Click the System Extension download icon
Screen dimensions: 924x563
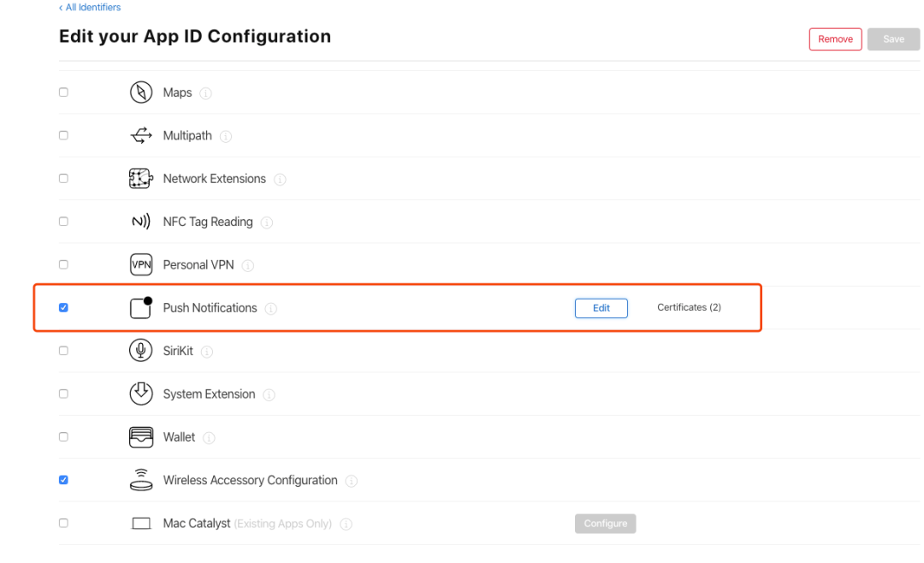click(140, 394)
